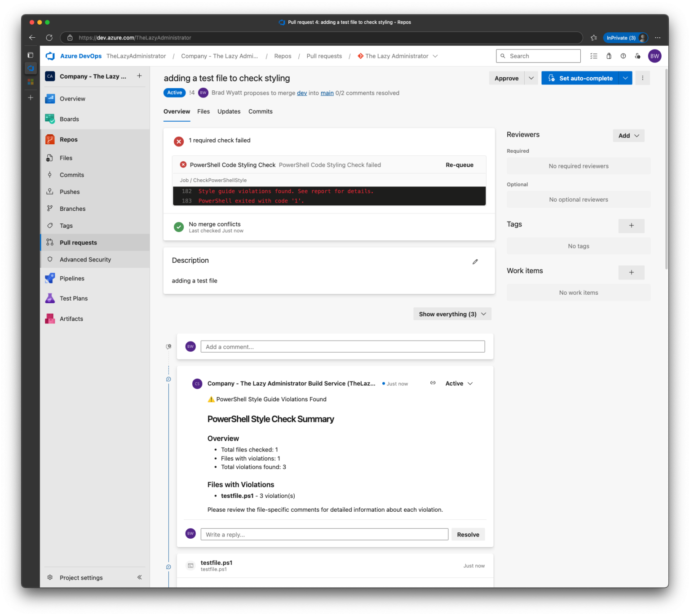Re-queue the PowerShell Code Styling Check
690x616 pixels.
460,165
